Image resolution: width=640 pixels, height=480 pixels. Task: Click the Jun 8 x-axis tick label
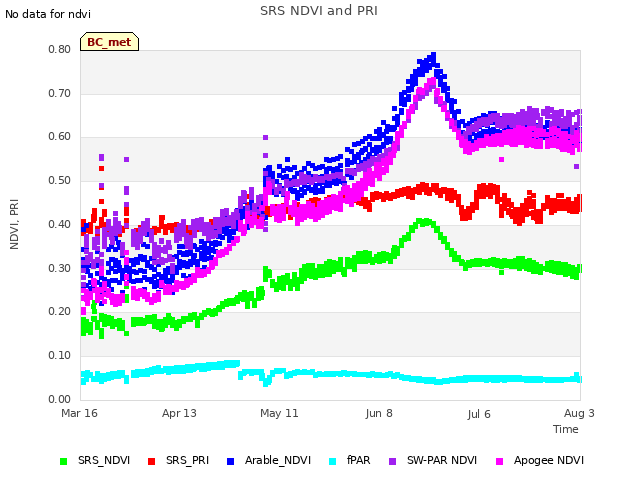pyautogui.click(x=379, y=413)
